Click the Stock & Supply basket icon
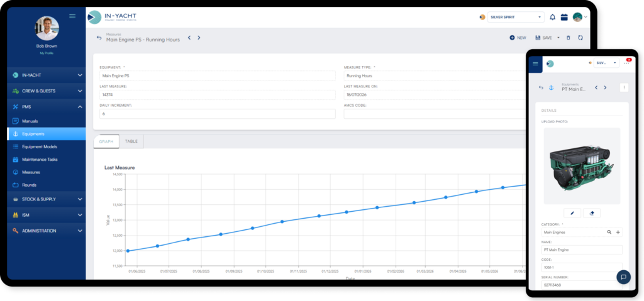Screen dimensions: 644x301 16,199
